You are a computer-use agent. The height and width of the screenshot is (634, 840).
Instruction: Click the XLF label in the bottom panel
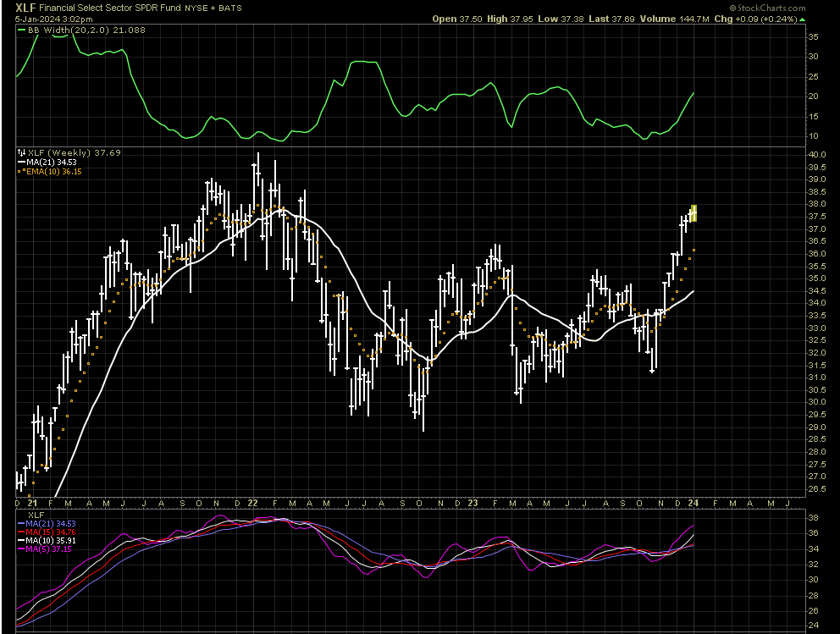click(36, 515)
